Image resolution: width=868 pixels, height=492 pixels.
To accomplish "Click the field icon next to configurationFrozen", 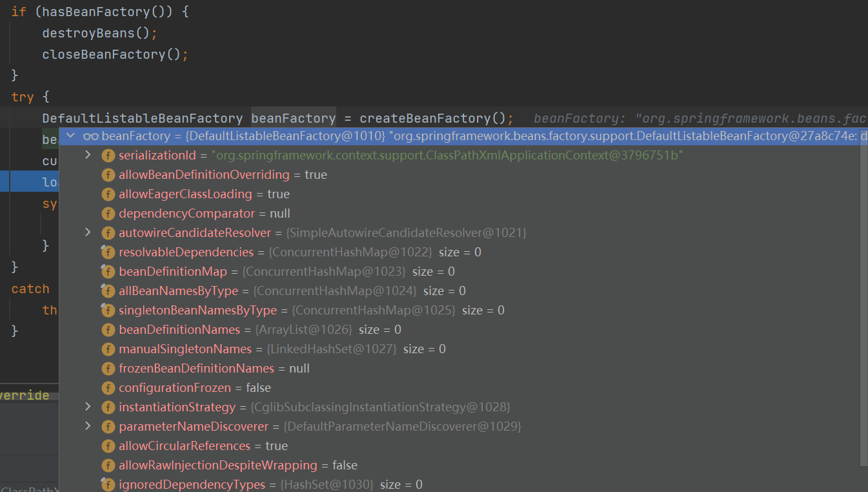I will (x=108, y=388).
